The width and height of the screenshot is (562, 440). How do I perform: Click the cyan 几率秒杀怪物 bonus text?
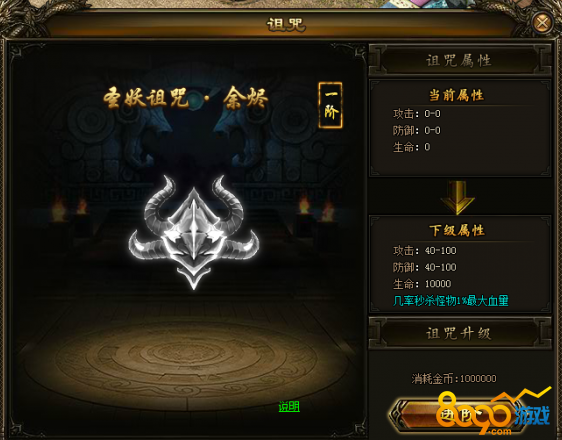tap(451, 300)
